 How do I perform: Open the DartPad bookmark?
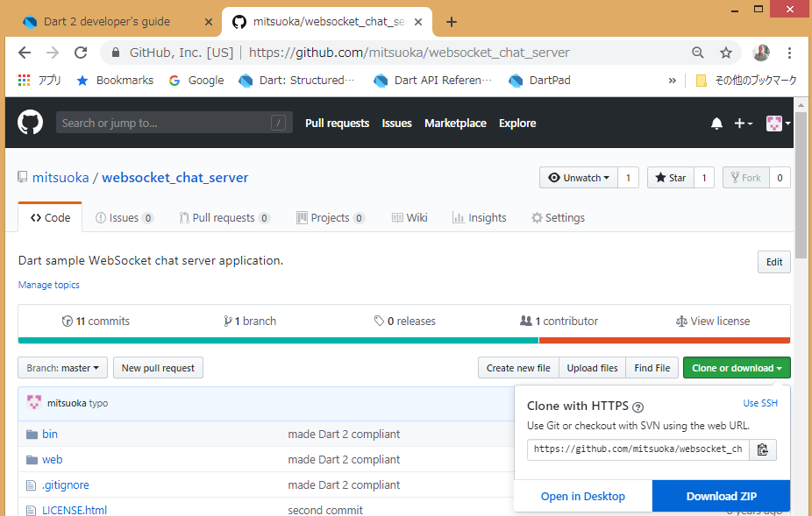click(x=539, y=81)
